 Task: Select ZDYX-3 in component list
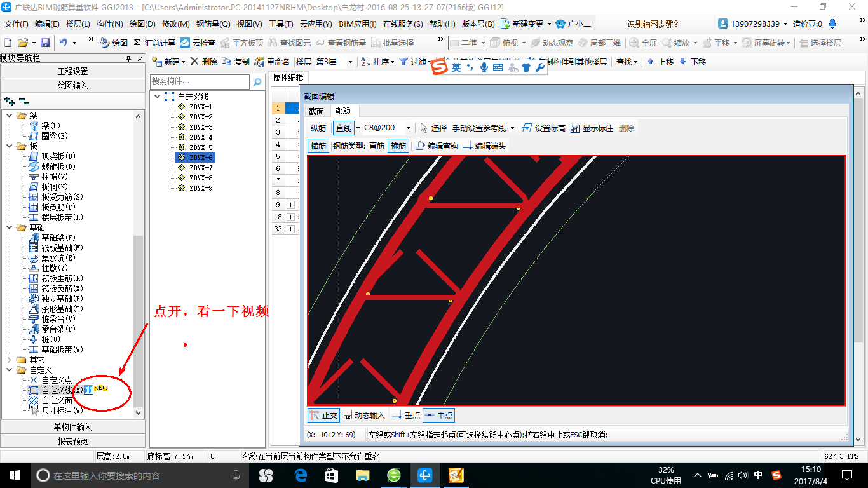click(x=201, y=127)
